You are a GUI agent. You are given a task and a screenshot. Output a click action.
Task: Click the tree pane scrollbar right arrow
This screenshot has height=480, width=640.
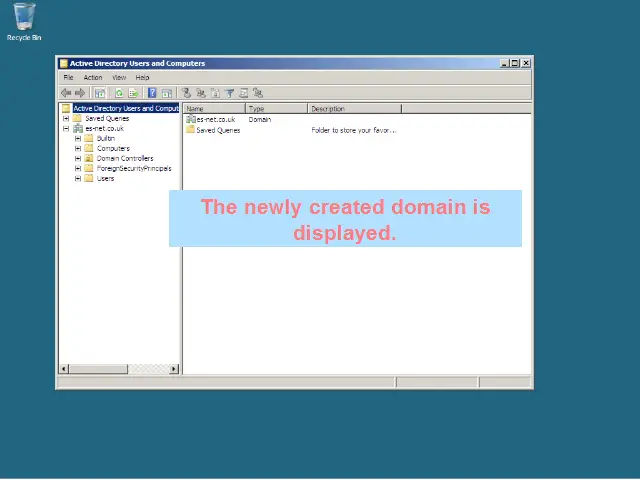pos(174,369)
